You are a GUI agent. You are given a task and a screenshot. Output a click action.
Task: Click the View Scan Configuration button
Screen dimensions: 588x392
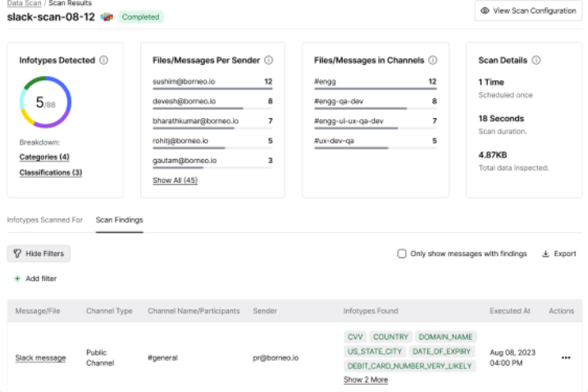pos(528,11)
